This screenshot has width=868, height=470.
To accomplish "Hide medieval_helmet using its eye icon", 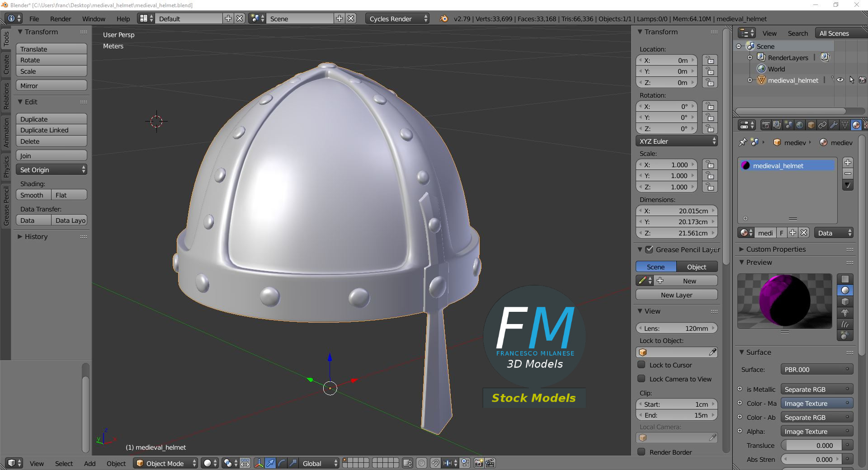I will 840,80.
